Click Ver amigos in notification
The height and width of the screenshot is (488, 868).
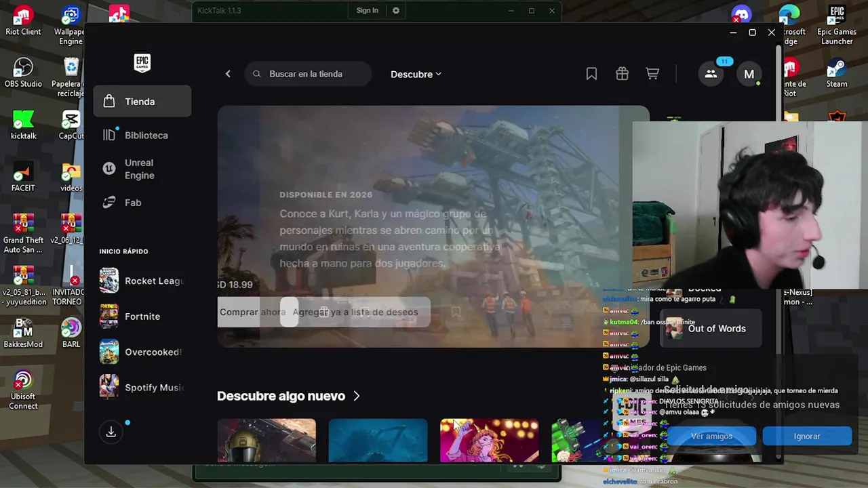711,436
